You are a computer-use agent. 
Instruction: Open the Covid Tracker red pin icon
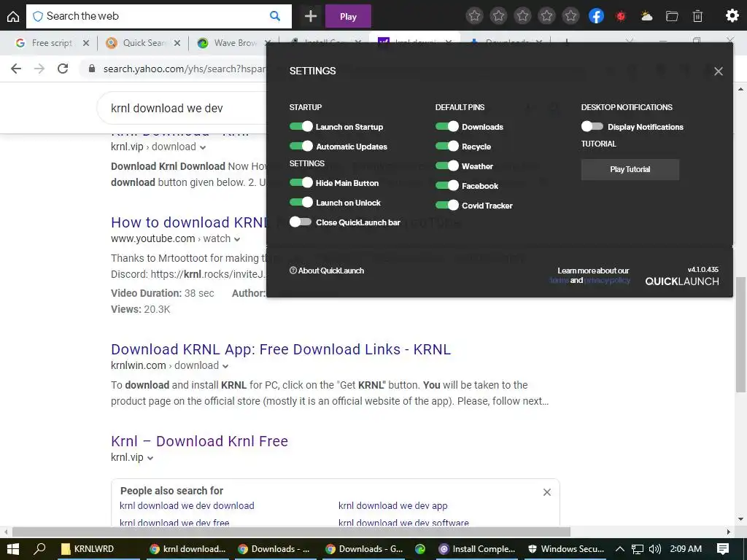pyautogui.click(x=620, y=16)
